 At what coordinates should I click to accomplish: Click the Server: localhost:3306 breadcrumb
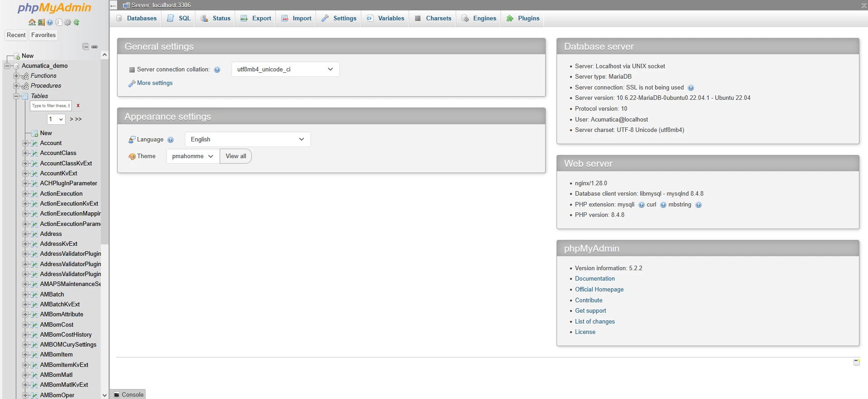click(161, 5)
